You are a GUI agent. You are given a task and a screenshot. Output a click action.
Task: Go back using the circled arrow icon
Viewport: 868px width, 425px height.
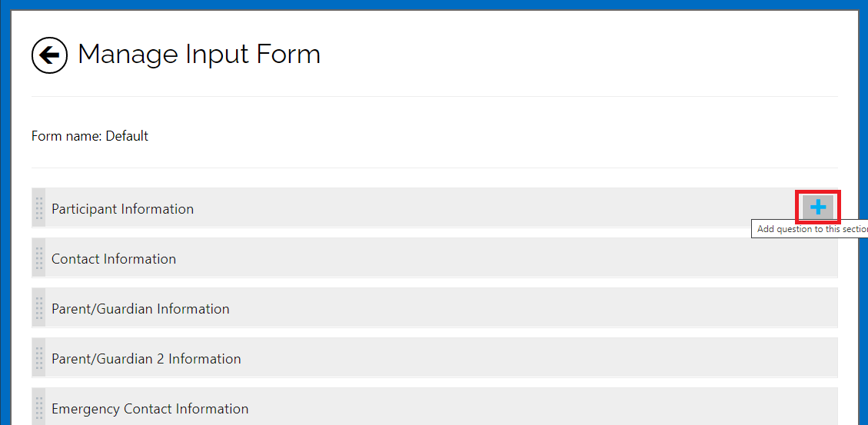(49, 55)
